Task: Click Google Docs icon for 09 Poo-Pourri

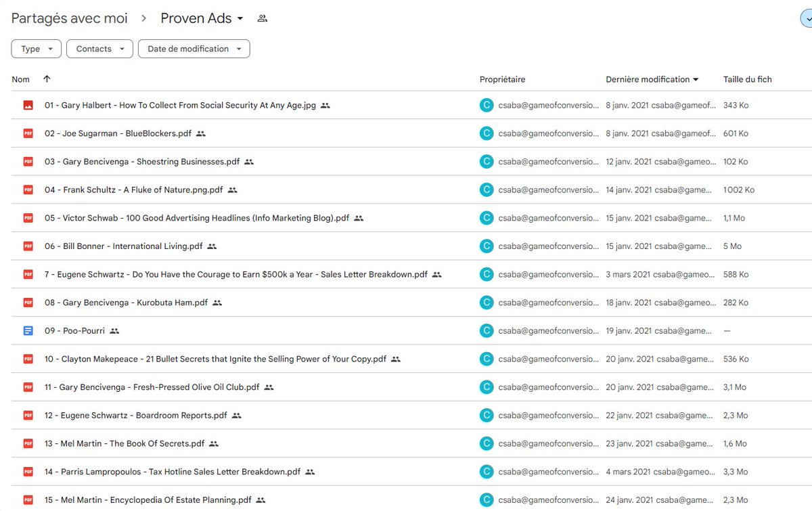Action: (28, 331)
